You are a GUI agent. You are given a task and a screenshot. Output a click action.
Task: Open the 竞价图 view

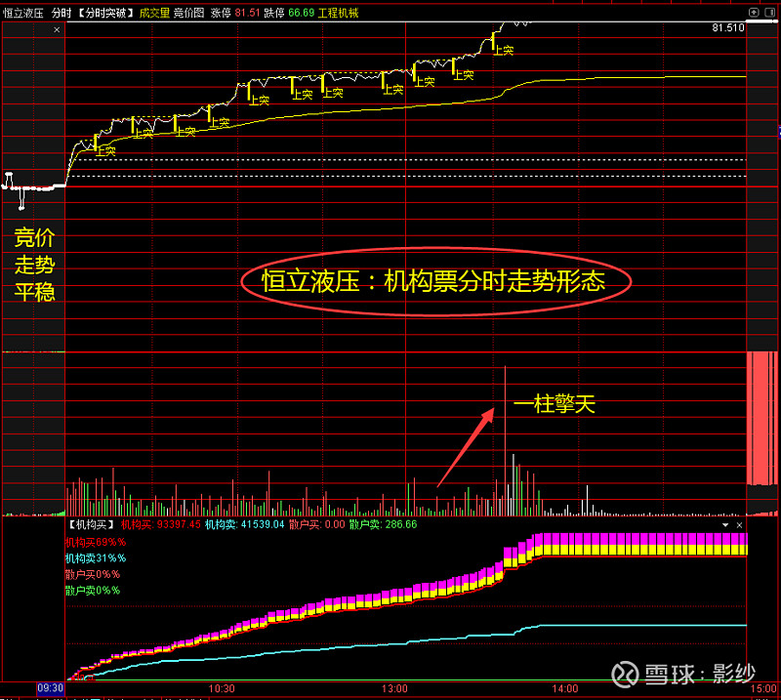click(x=188, y=13)
